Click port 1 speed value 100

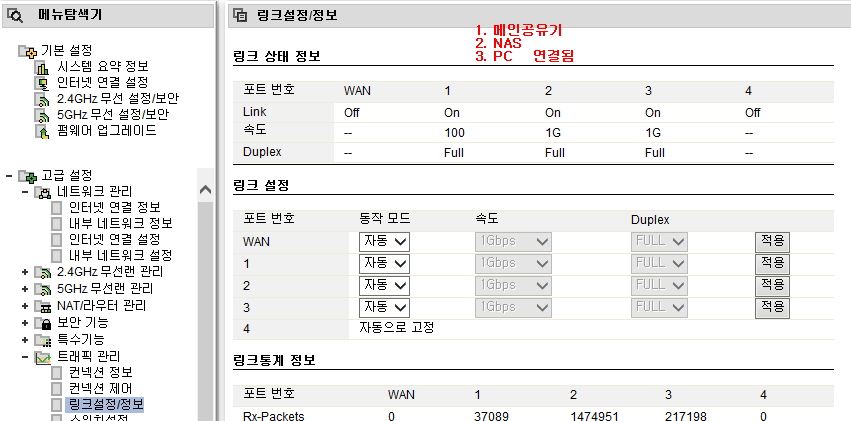coord(454,133)
